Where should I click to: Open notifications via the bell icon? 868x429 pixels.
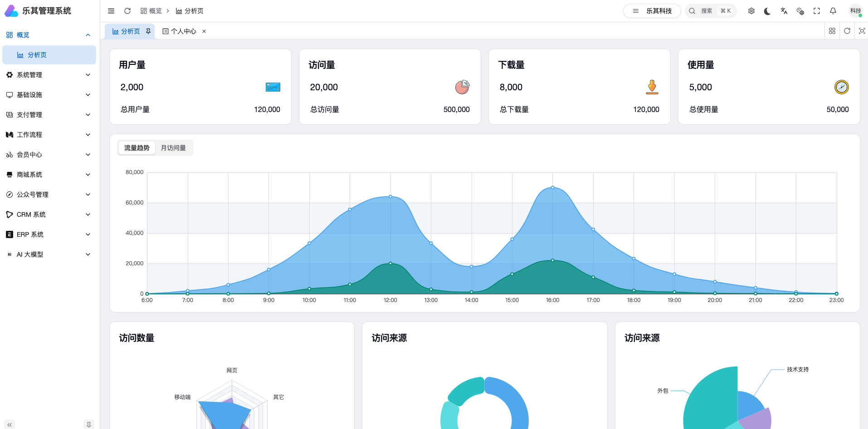(833, 11)
